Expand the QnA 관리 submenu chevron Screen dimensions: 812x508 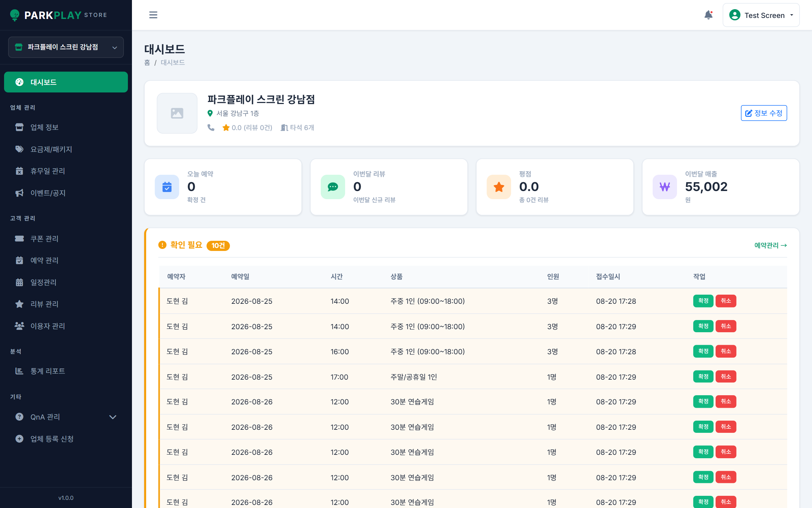point(113,417)
